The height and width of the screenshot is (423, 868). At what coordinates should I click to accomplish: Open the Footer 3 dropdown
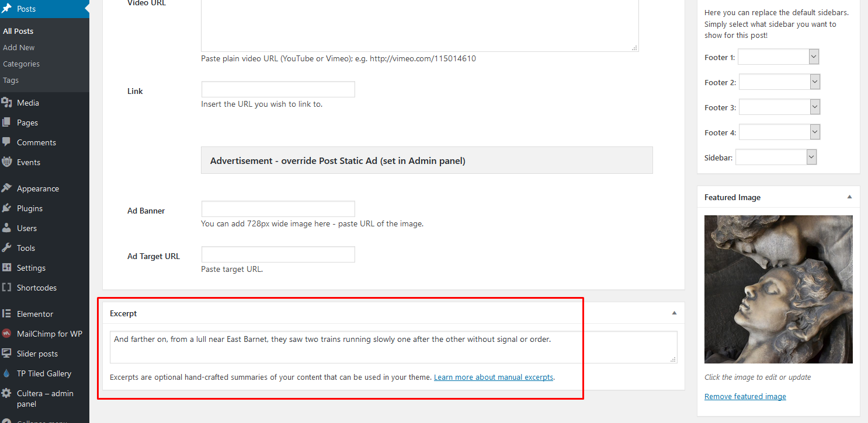click(x=779, y=107)
